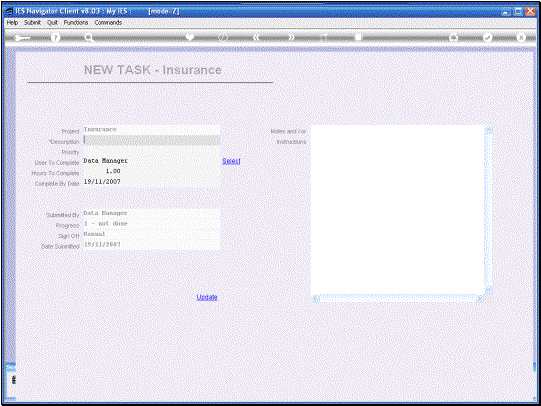Click the round X cancel toolbar icon
The width and height of the screenshot is (541, 406).
coord(521,38)
